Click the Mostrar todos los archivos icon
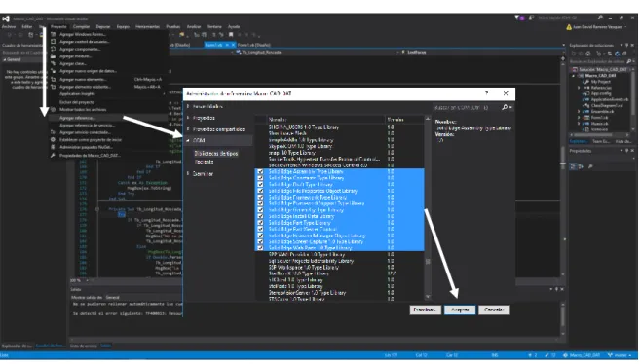Viewport: 641px width, 364px height. pos(54,109)
